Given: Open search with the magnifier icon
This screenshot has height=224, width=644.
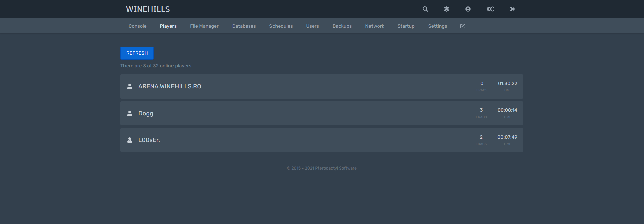Looking at the screenshot, I should coord(425,9).
